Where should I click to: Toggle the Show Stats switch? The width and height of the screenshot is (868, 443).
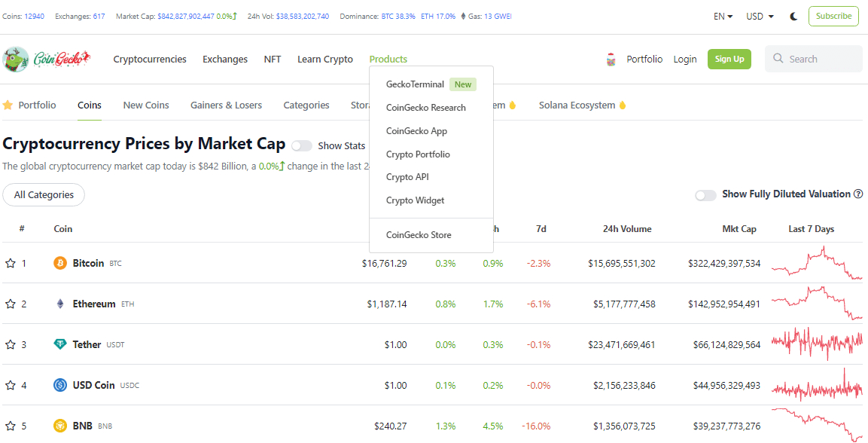(302, 145)
